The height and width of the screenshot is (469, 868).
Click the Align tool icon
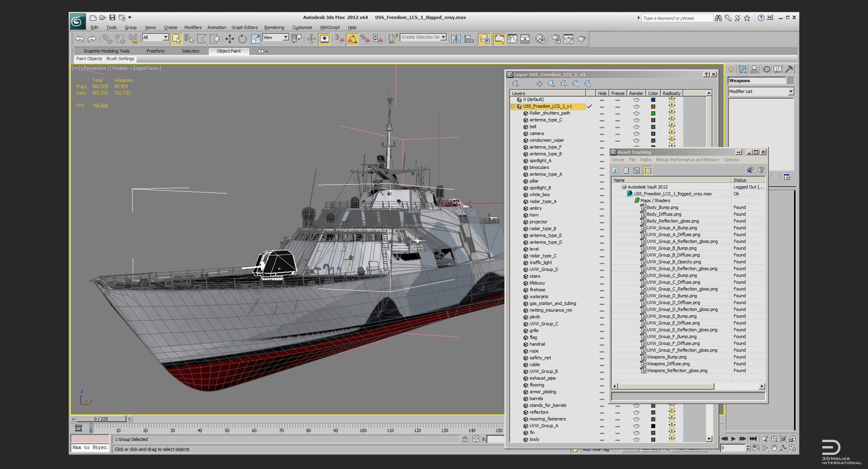pos(469,39)
